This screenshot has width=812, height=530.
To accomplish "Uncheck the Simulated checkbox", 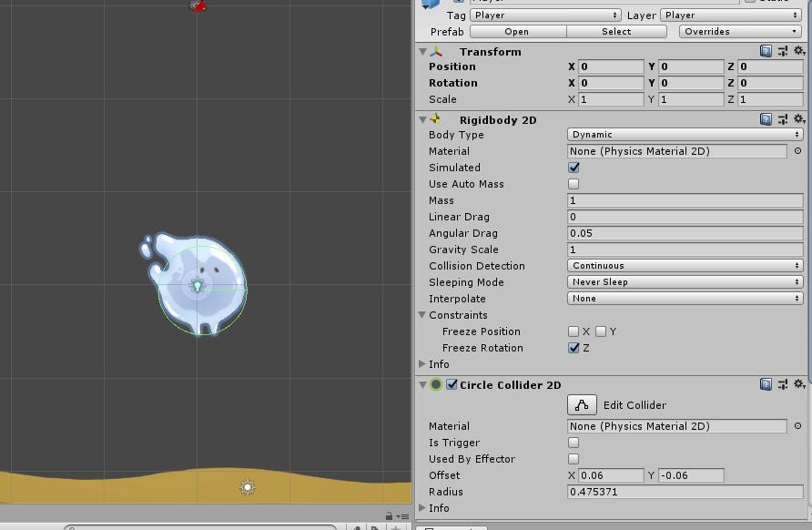I will coord(573,168).
